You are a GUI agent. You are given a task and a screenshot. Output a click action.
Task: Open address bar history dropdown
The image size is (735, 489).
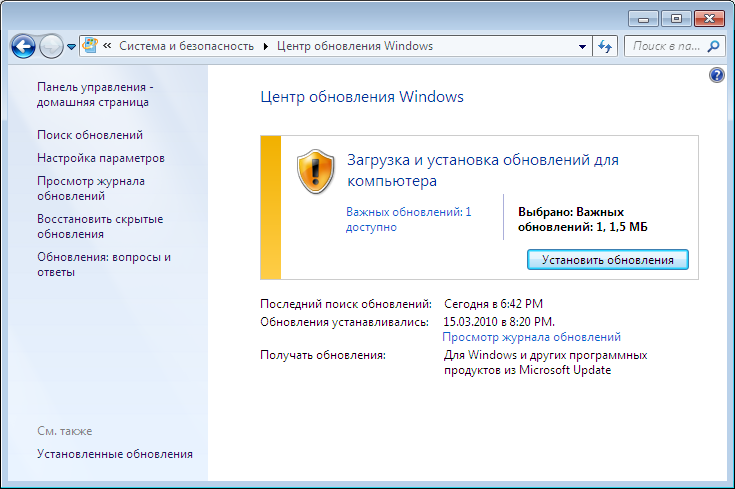(582, 46)
